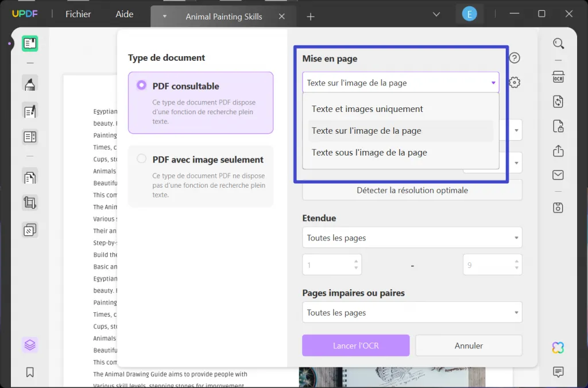The height and width of the screenshot is (388, 588).
Task: Choose the PDF avec image seulement option
Action: pyautogui.click(x=141, y=159)
